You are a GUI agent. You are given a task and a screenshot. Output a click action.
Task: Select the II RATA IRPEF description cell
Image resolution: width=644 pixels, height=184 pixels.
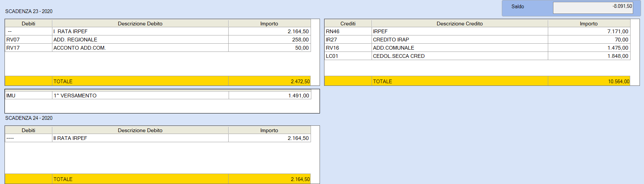coord(140,138)
